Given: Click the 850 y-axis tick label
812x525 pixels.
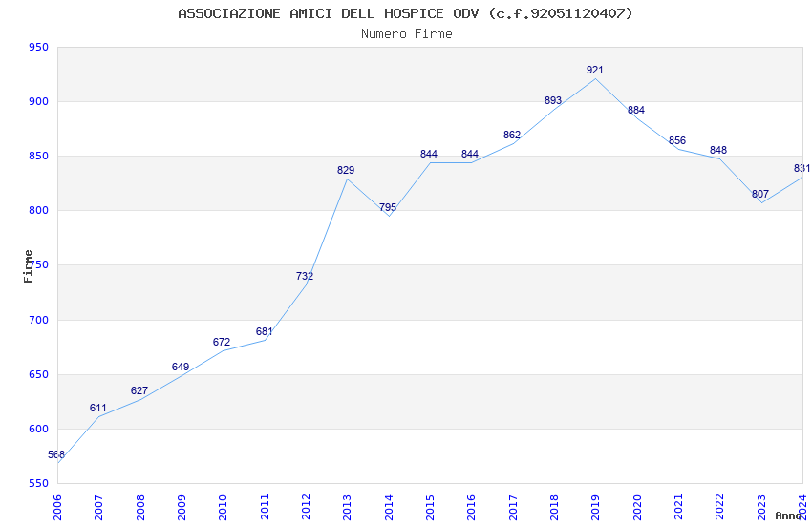Looking at the screenshot, I should [39, 157].
